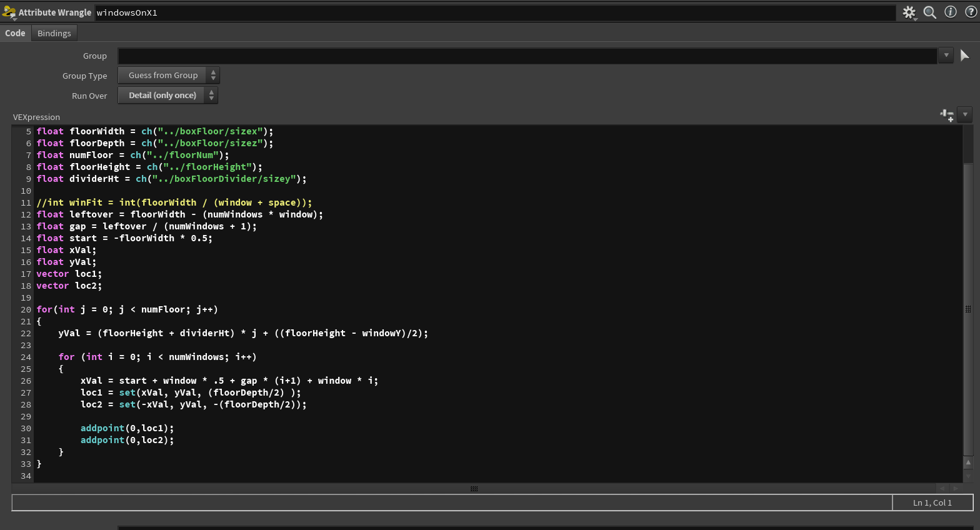The width and height of the screenshot is (980, 530).
Task: Click the horizontal splitter grip below the code
Action: click(x=474, y=489)
